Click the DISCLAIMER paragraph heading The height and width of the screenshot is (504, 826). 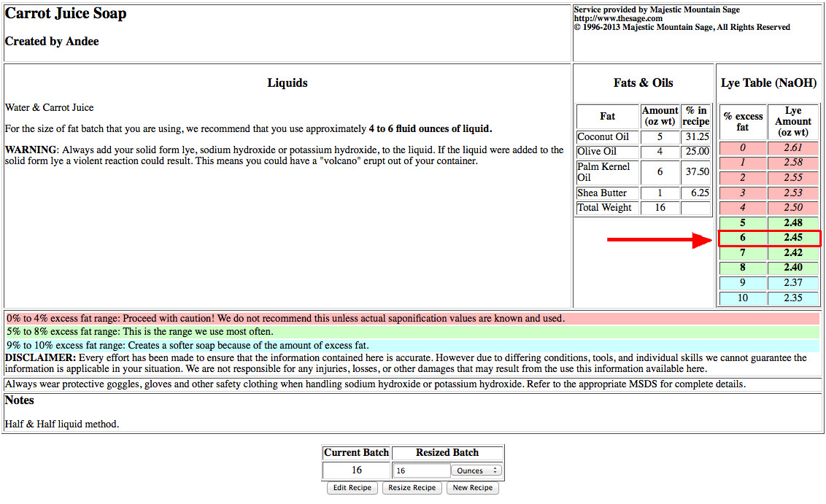tap(41, 358)
